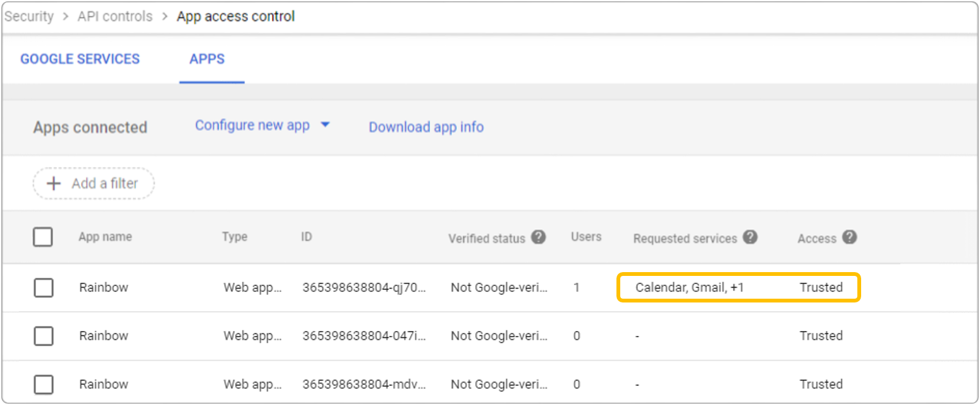Toggle the select-all checkbox in table header
This screenshot has width=980, height=405.
[x=43, y=237]
